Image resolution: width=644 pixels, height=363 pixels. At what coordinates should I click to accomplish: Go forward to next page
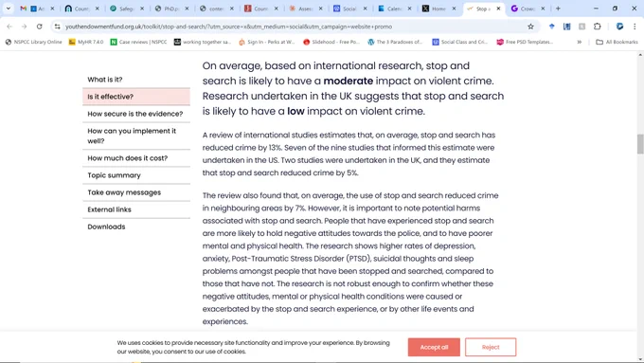[25, 27]
